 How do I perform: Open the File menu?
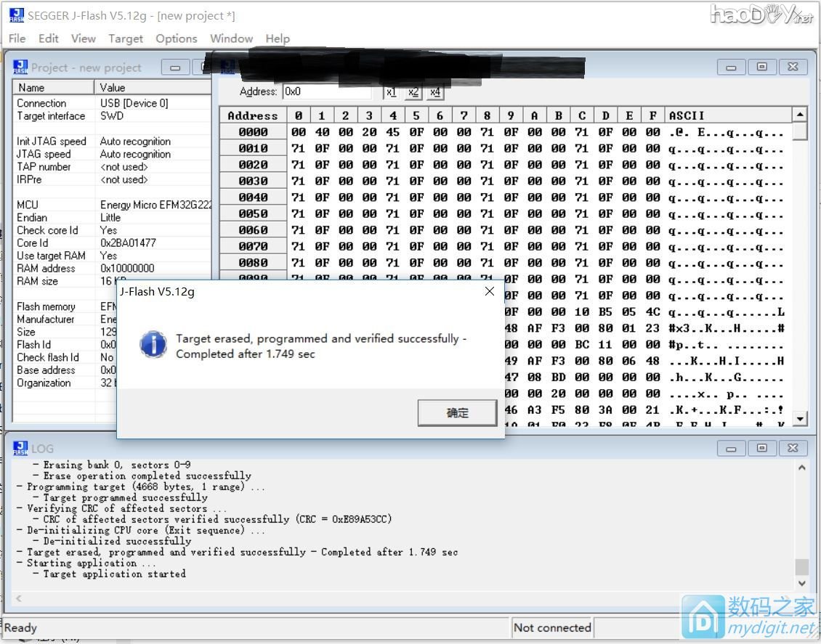coord(17,38)
